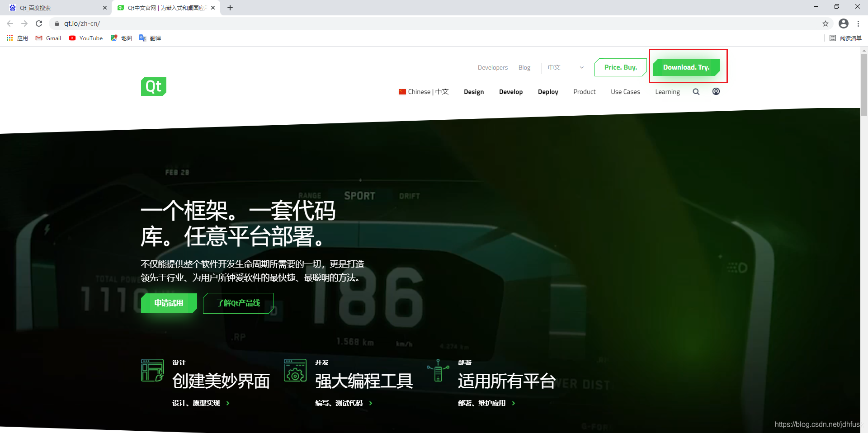Click the 申请试用 button
Screen dimensions: 868x433
(169, 303)
